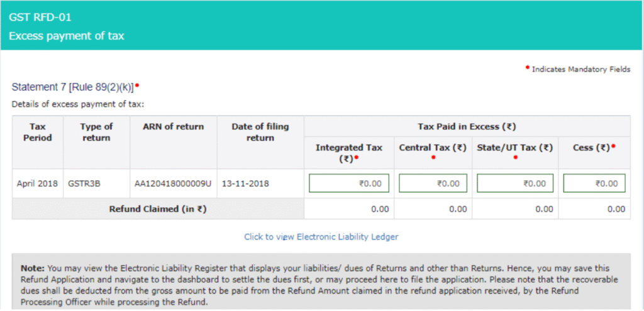Click the Integrated Tax amount input field

coord(349,183)
